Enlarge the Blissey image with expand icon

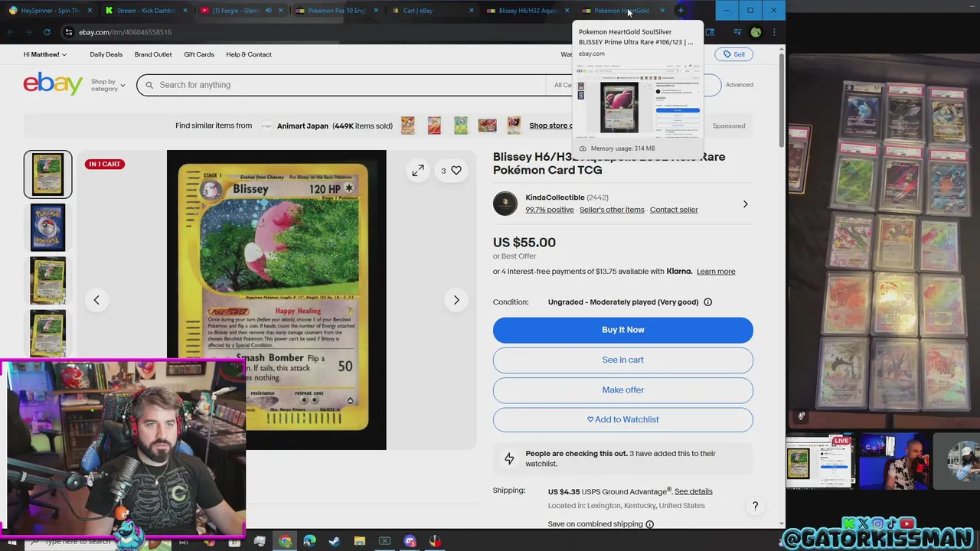[x=418, y=171]
